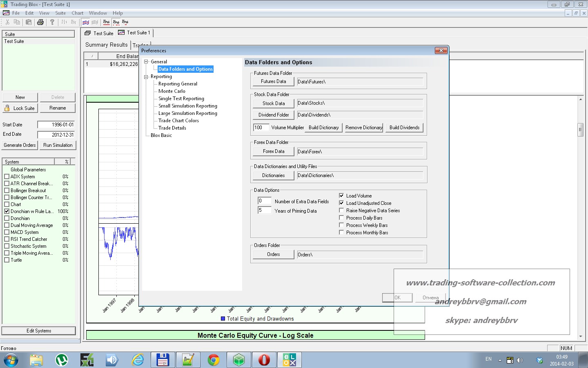Click the Cut scissors toolbar icon

click(x=7, y=22)
